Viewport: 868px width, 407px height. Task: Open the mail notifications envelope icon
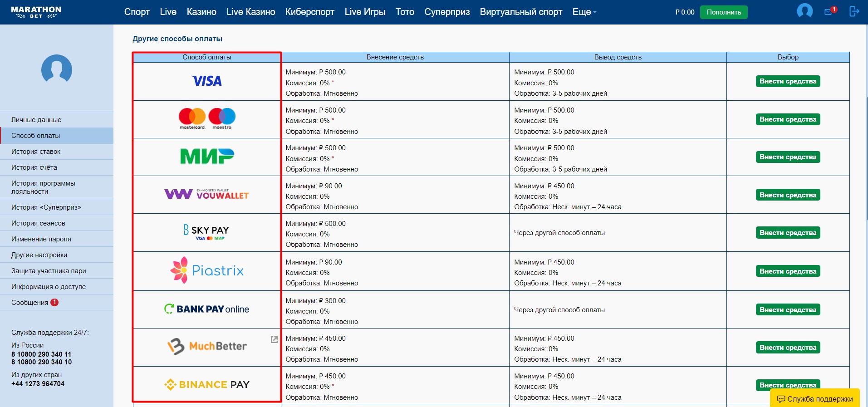pos(829,12)
